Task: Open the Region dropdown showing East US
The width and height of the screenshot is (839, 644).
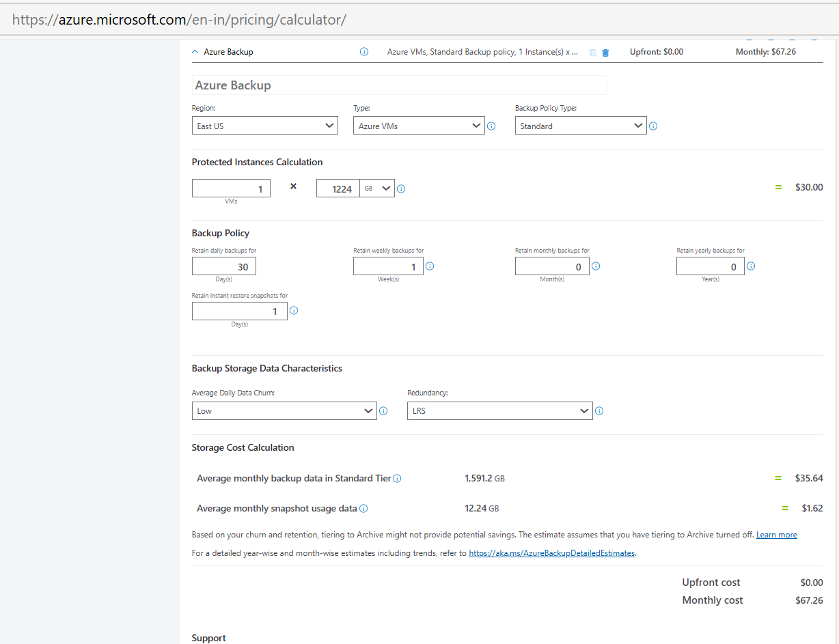Action: [265, 126]
